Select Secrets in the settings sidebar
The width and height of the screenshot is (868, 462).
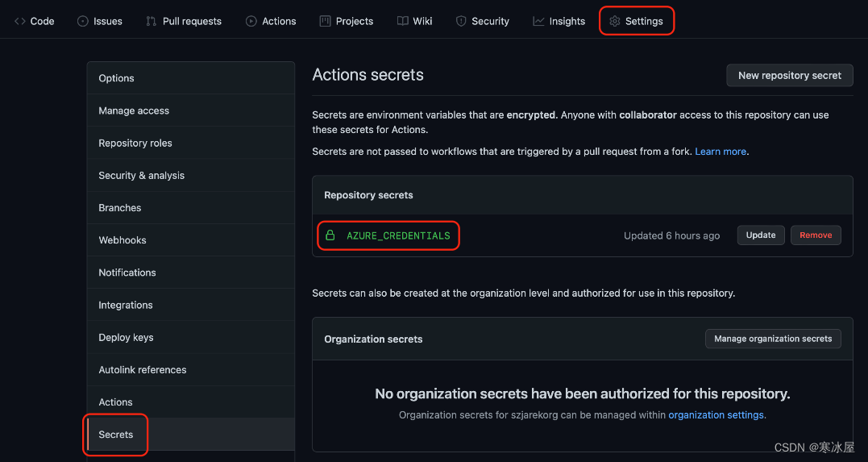pyautogui.click(x=190, y=435)
